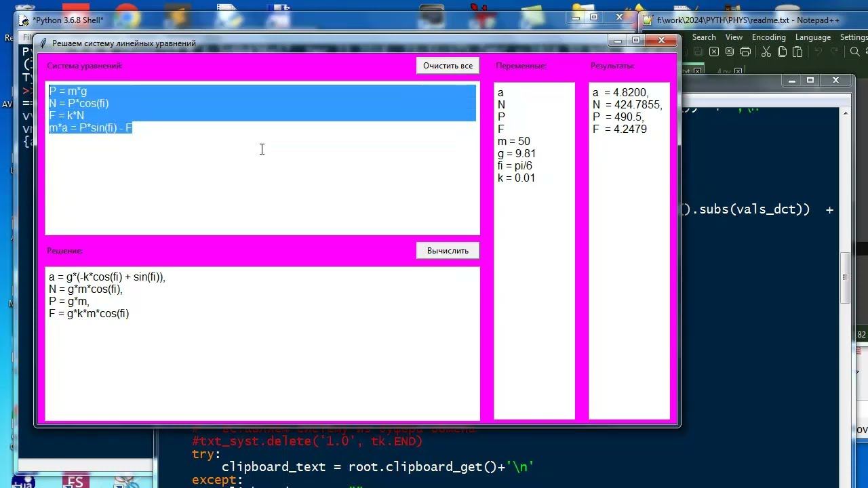Viewport: 868px width, 488px height.
Task: Click 'fi = pi/6' in the variables list
Action: (515, 166)
